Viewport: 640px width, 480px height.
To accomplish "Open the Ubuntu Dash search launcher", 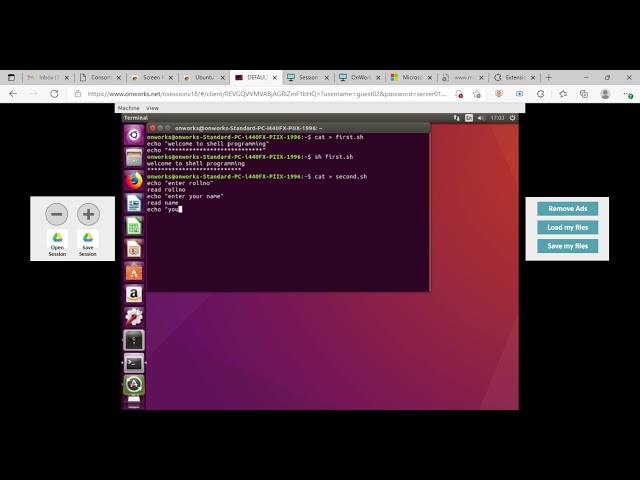I will [134, 135].
